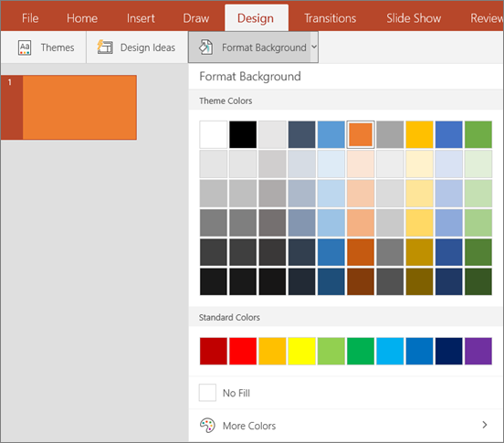Pick the darkest green shade in bottom row

(x=478, y=281)
